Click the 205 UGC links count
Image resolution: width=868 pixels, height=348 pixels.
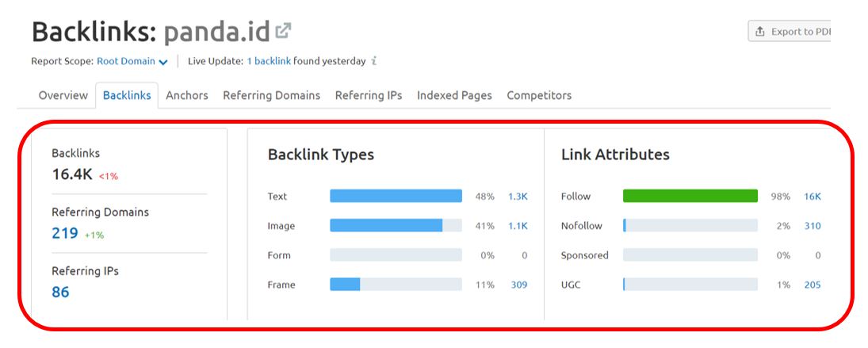[x=812, y=285]
